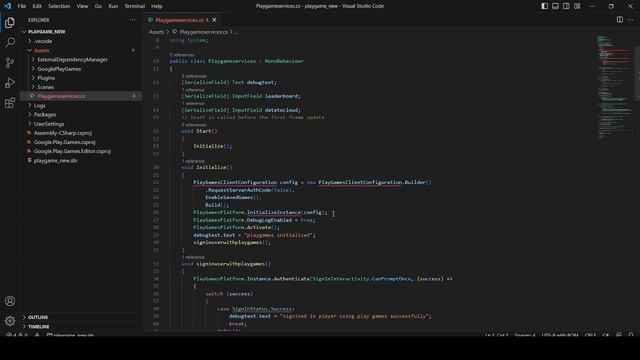
Task: Collapse the PLAYGAME_NEW root folder
Action: pos(24,31)
